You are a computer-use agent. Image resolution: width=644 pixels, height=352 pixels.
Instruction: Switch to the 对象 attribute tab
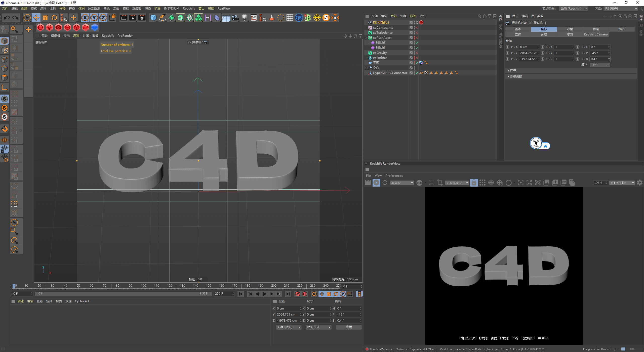570,29
